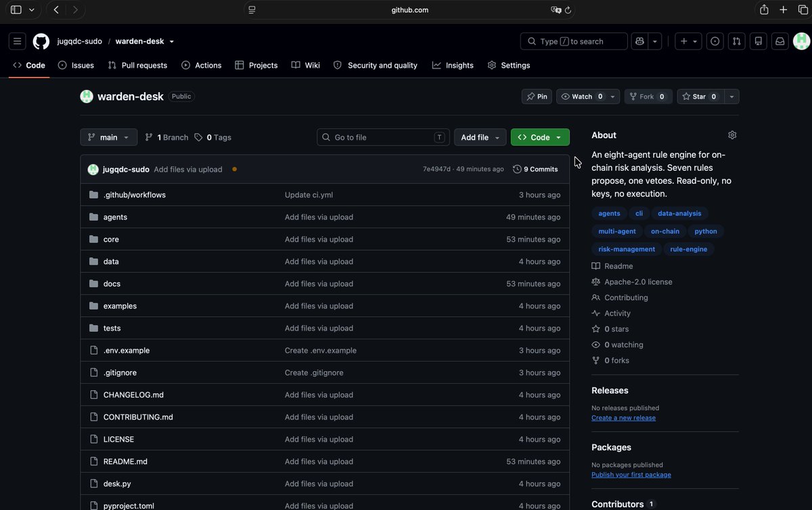Expand the Watch notifications dropdown arrow
Viewport: 812px width, 510px height.
(613, 97)
